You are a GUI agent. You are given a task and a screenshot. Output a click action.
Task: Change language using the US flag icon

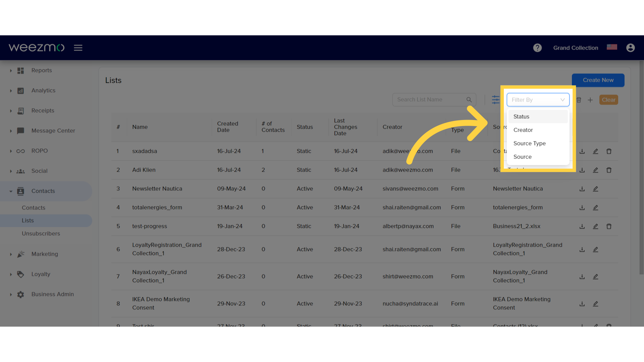tap(612, 47)
